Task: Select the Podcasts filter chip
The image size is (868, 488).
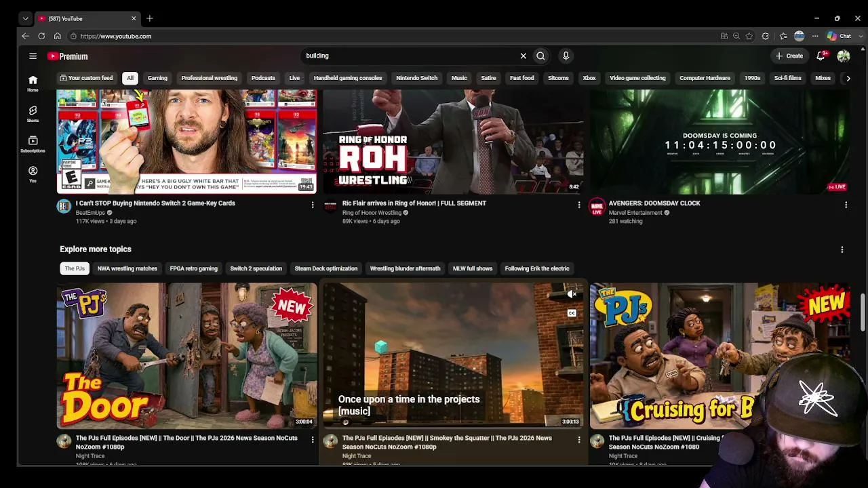Action: pos(263,78)
